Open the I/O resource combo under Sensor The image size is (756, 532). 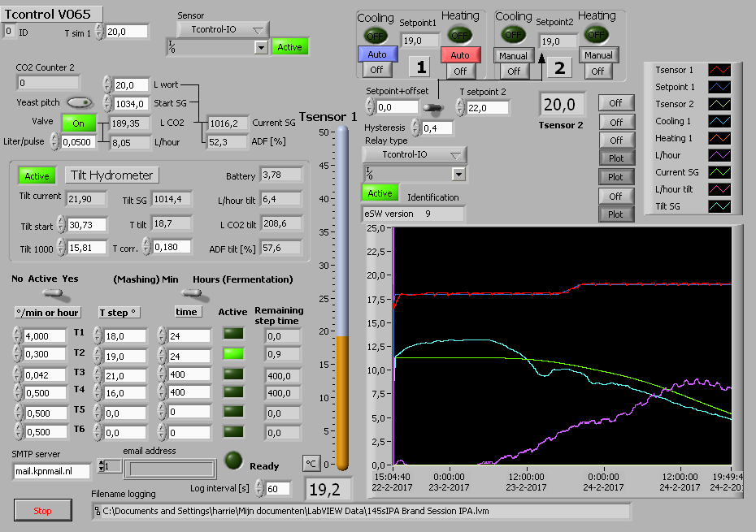(261, 48)
